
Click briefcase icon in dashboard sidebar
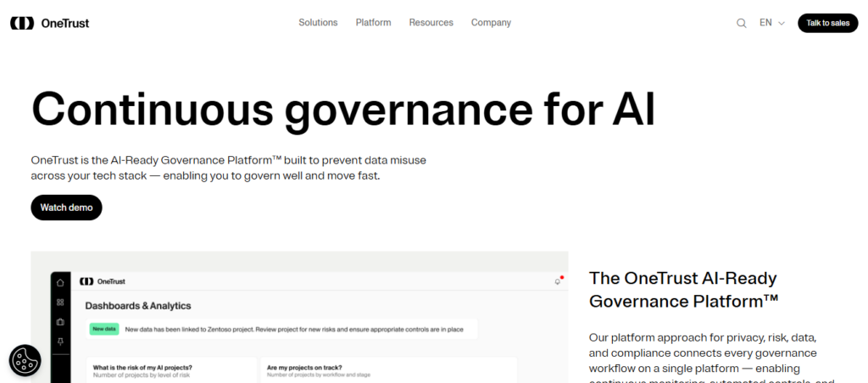[x=60, y=322]
